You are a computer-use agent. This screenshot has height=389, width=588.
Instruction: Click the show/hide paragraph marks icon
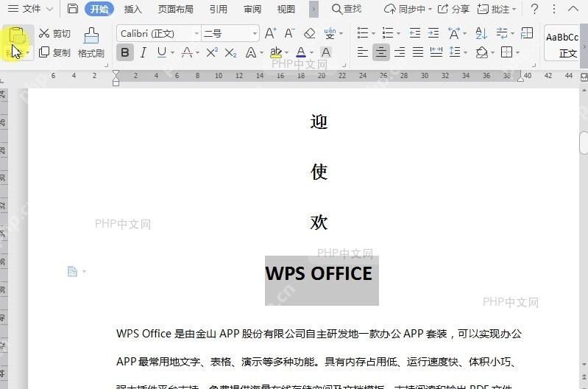(x=501, y=33)
